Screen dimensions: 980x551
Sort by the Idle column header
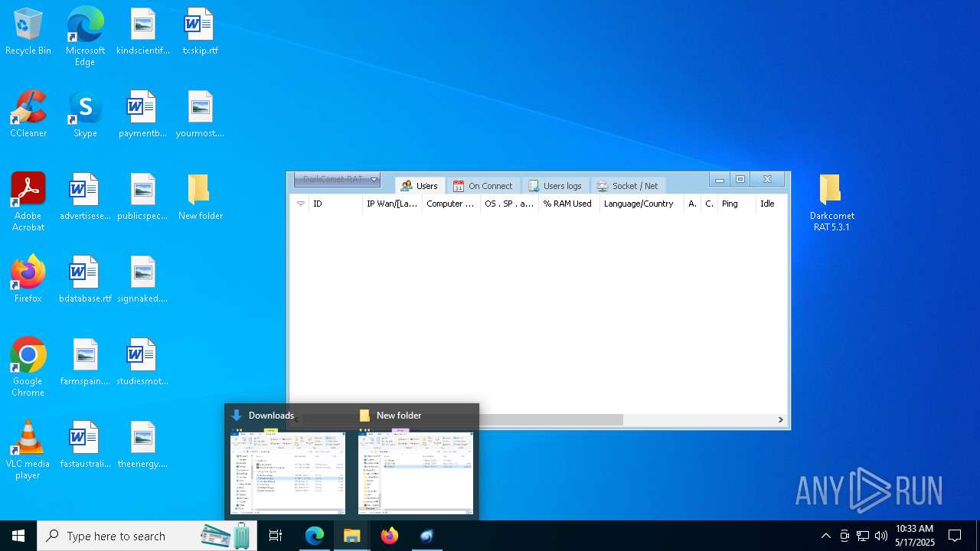coord(772,204)
